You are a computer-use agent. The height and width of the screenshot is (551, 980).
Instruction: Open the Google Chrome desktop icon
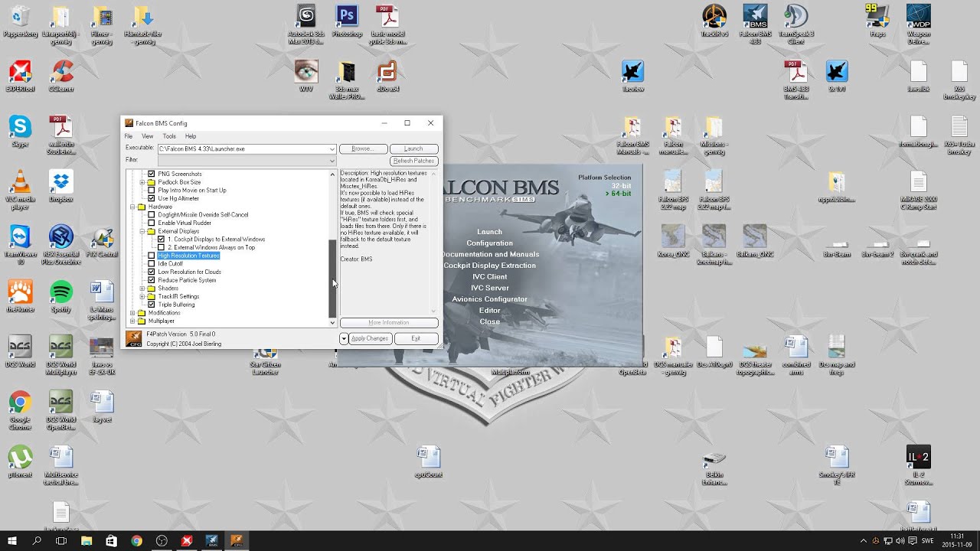pos(20,410)
